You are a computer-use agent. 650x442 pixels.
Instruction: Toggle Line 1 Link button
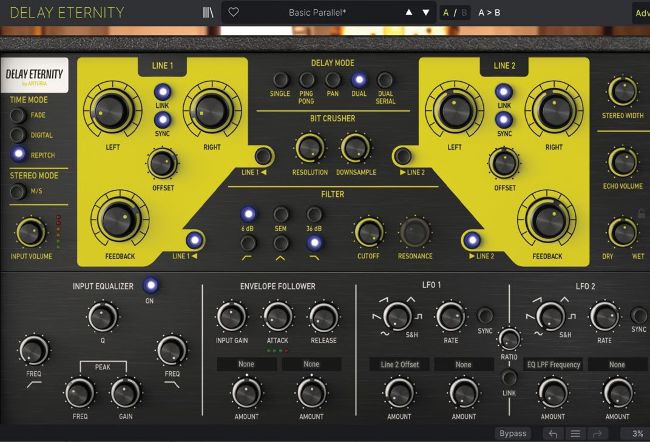coord(162,92)
